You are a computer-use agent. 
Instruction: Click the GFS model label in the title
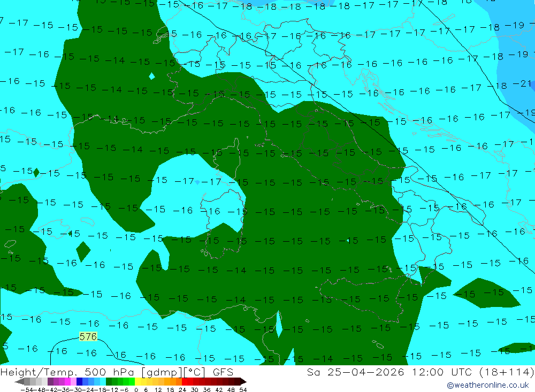coord(223,372)
